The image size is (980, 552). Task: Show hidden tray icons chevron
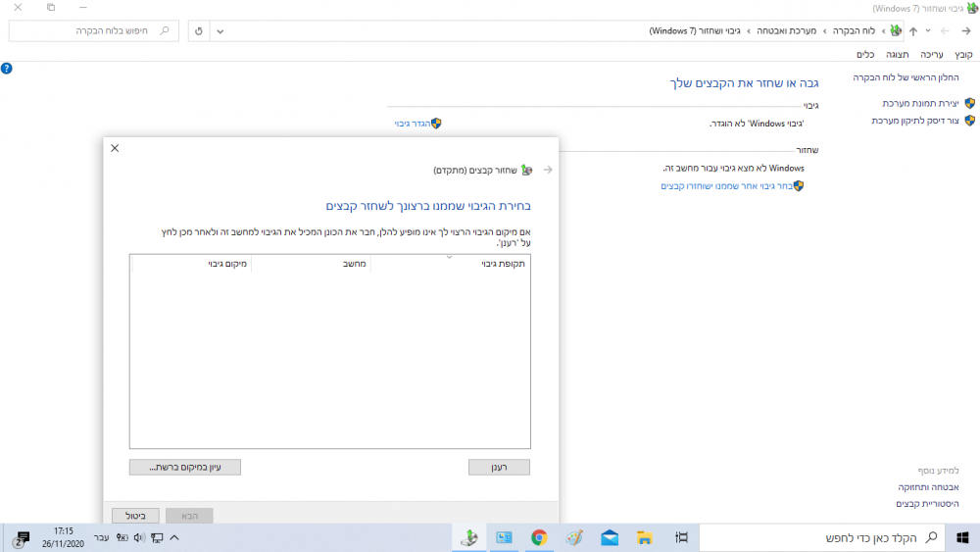(174, 537)
